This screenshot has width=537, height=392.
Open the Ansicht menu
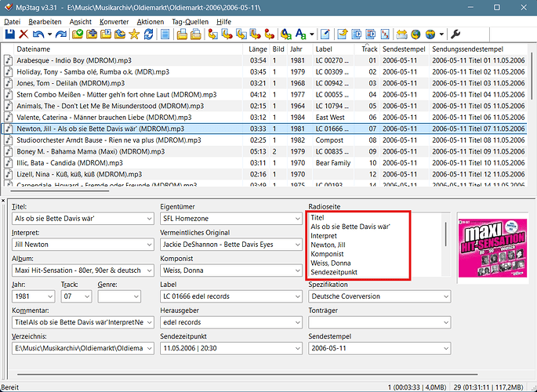pos(81,22)
